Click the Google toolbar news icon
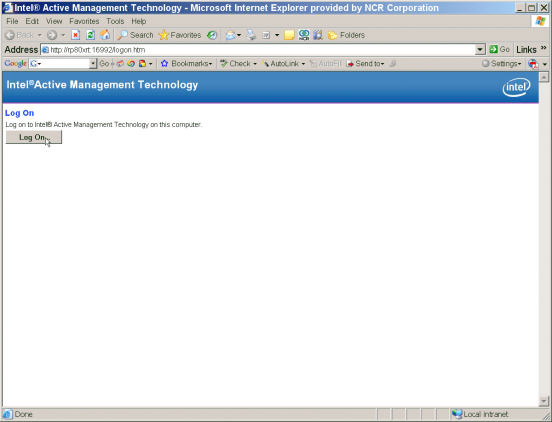 (120, 63)
